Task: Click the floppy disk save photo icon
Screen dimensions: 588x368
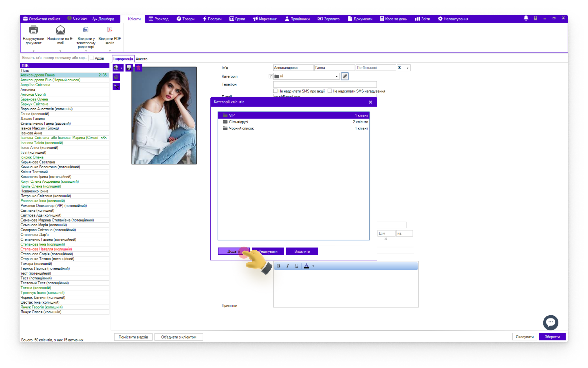Action: tap(129, 68)
